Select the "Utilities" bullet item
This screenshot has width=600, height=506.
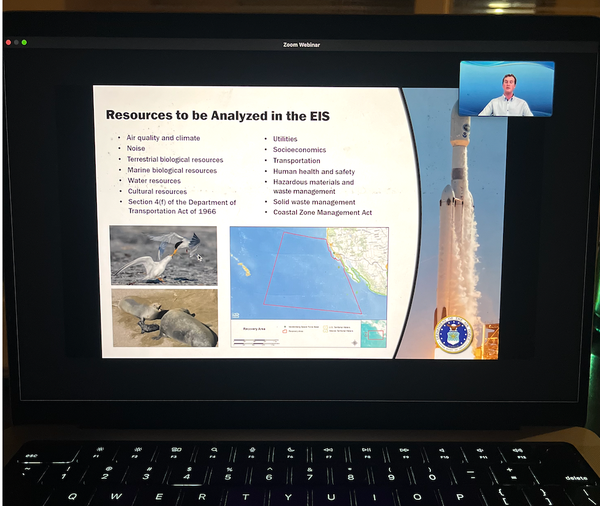pos(286,138)
